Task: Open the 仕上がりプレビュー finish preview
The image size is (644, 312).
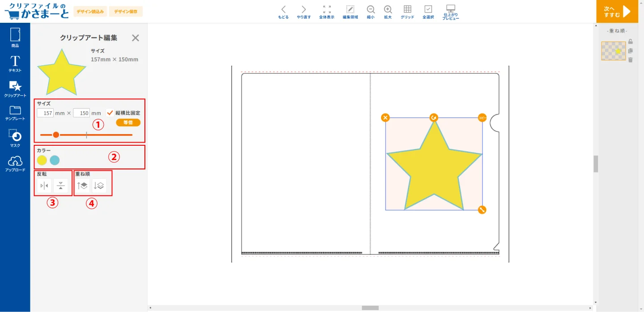Action: [451, 13]
